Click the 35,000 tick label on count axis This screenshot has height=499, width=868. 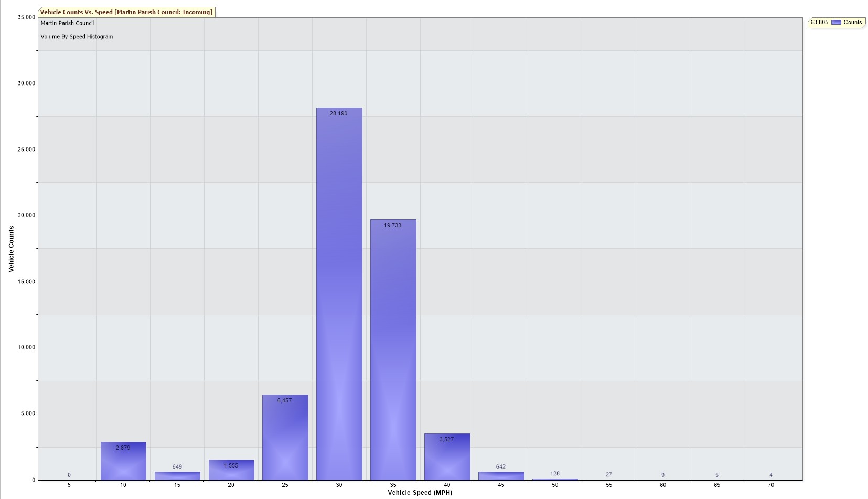point(26,17)
